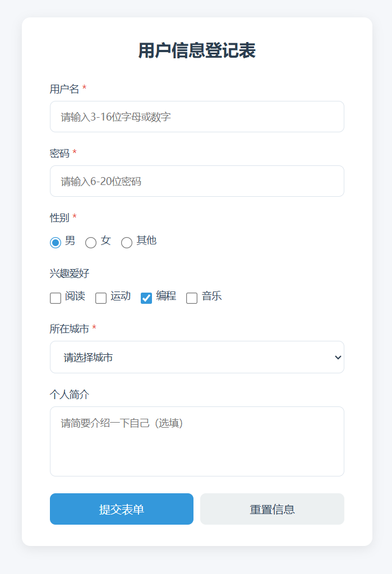Click the 用户名 field label

(x=64, y=89)
